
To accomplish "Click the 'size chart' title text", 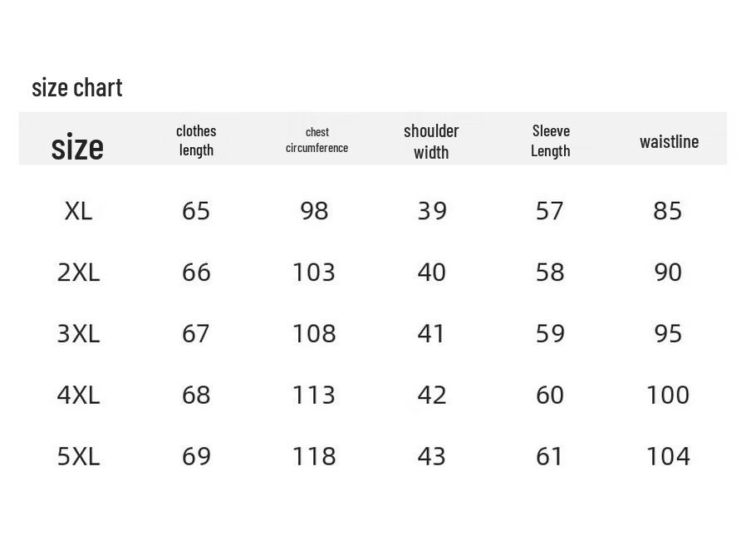I will tap(77, 87).
